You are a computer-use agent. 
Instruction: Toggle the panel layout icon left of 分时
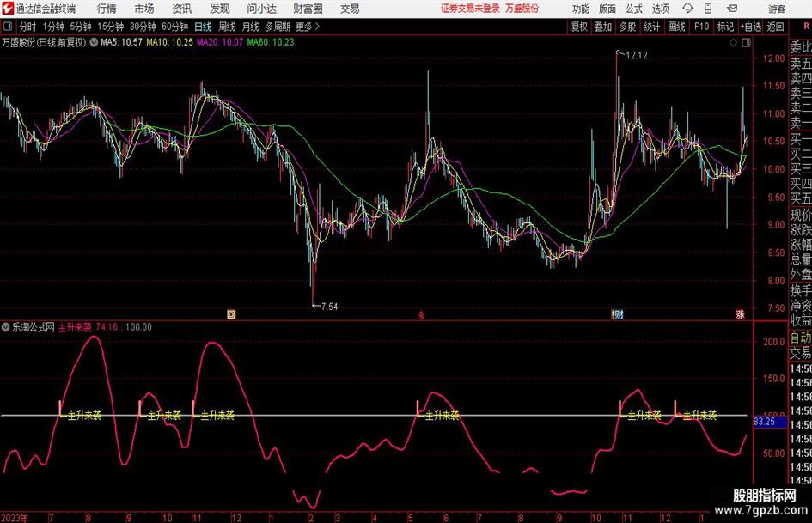pos(7,27)
